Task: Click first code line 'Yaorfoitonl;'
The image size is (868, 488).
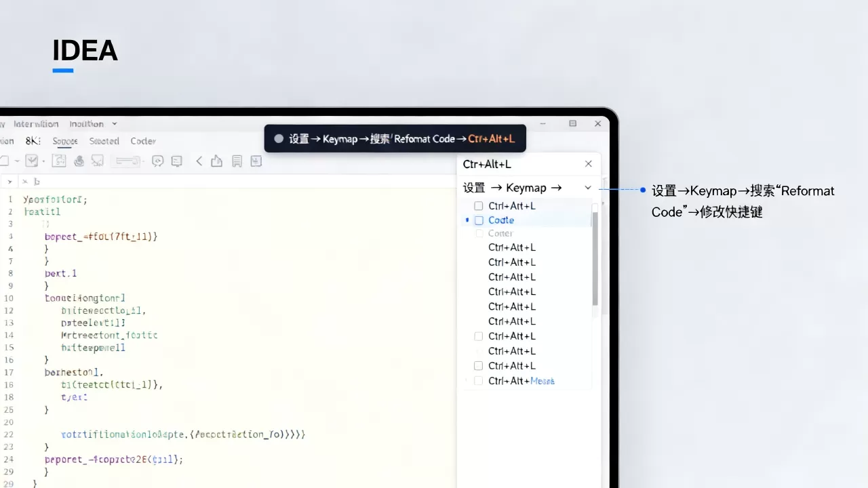Action: [x=55, y=199]
